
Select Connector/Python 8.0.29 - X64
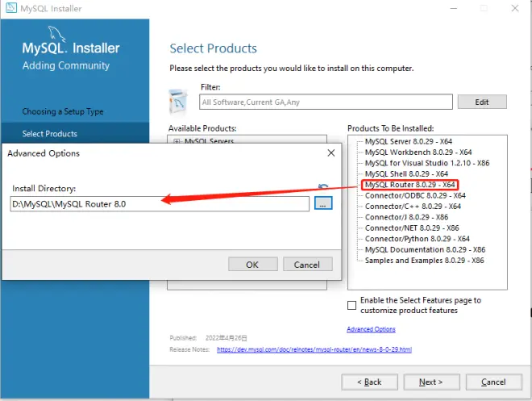click(418, 239)
